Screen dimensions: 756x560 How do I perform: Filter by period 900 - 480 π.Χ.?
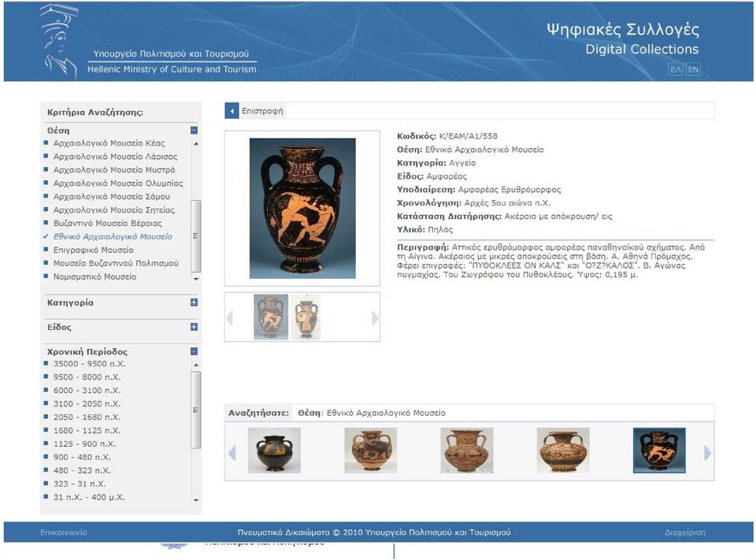pos(82,458)
